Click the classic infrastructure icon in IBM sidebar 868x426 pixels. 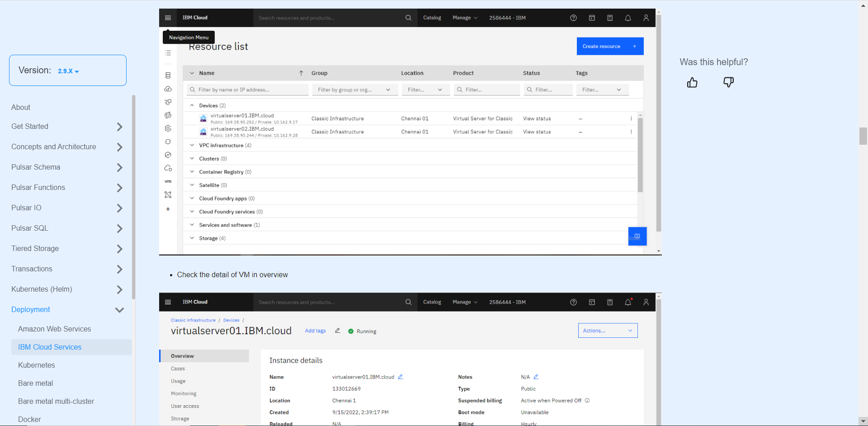tap(168, 75)
